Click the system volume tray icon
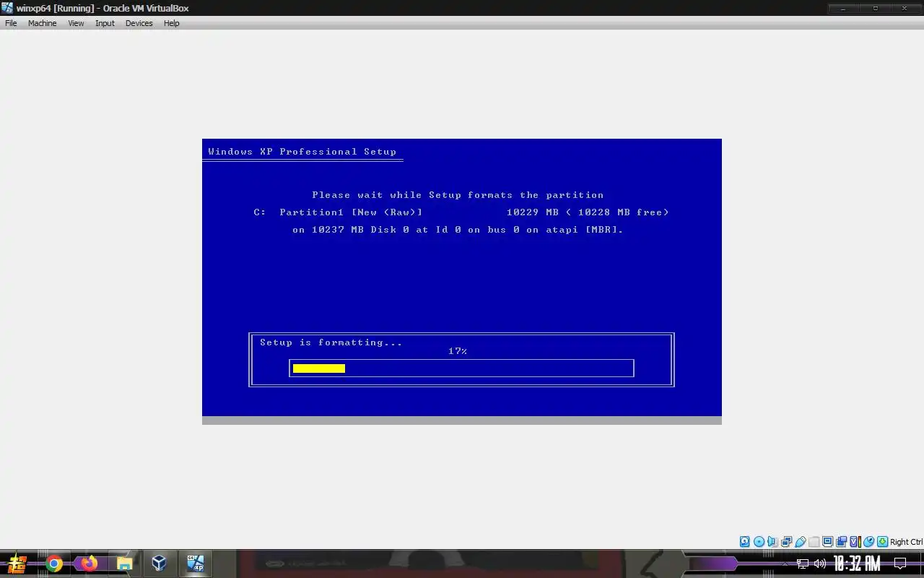The height and width of the screenshot is (578, 924). [x=819, y=564]
